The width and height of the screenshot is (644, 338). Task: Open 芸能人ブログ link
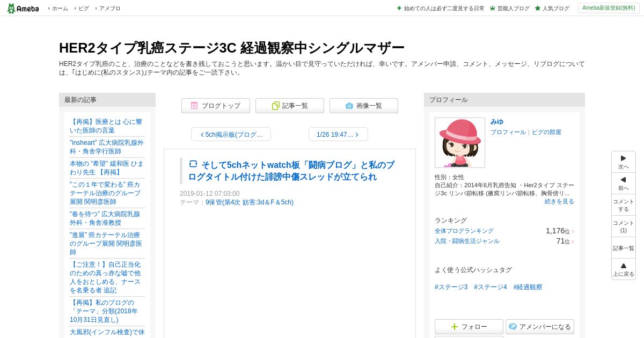(513, 9)
